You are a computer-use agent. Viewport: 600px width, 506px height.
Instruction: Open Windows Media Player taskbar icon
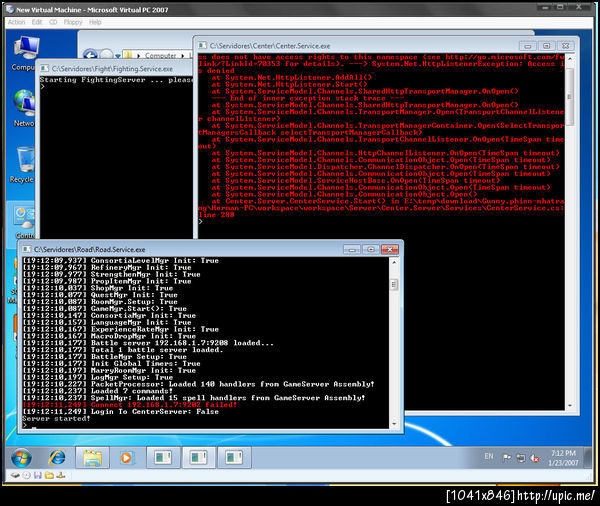126,458
